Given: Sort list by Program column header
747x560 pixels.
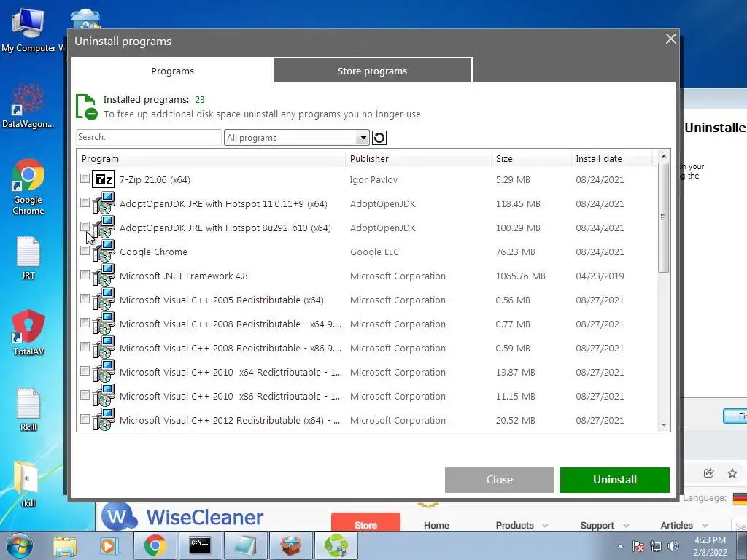Looking at the screenshot, I should click(x=212, y=158).
